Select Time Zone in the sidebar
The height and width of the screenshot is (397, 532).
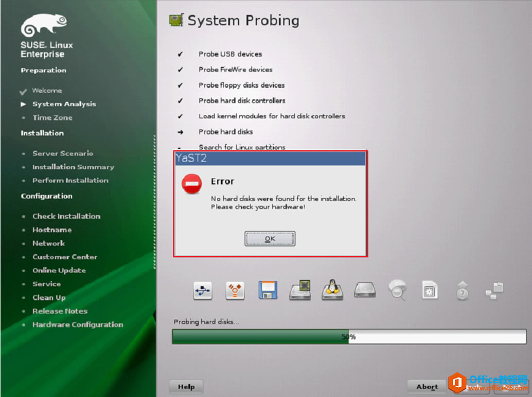click(52, 117)
